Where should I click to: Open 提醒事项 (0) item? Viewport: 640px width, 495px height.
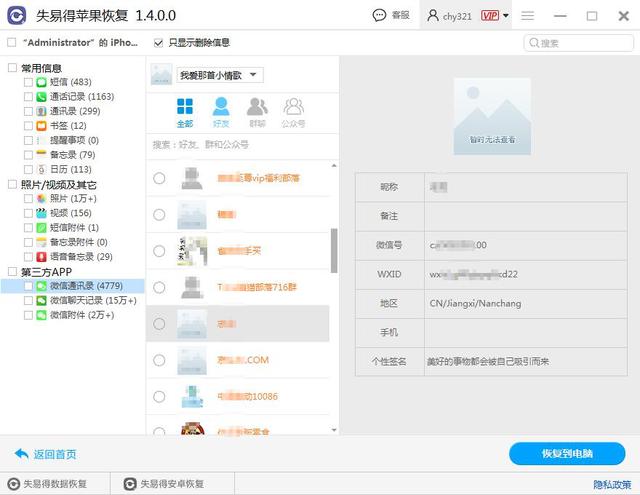(x=74, y=140)
